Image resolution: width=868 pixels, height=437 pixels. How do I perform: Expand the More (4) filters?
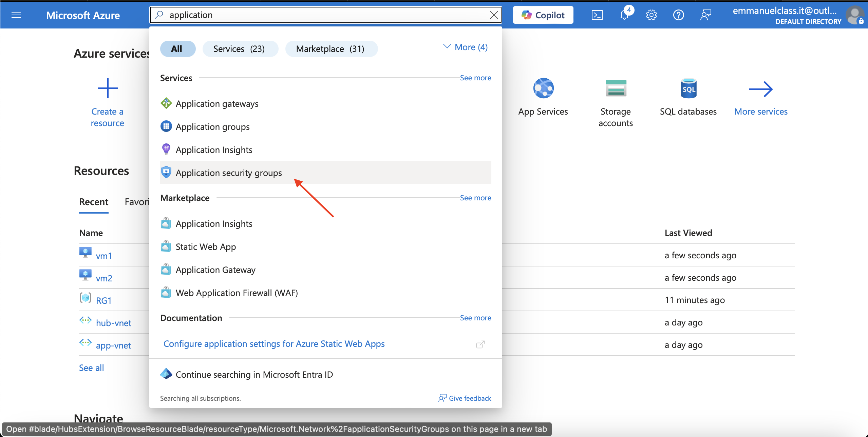click(x=466, y=47)
